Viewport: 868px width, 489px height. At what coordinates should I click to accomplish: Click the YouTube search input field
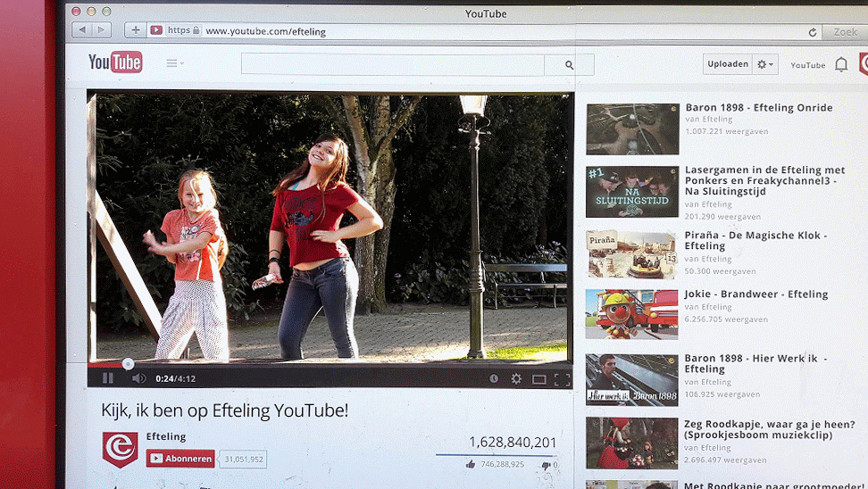pyautogui.click(x=393, y=65)
